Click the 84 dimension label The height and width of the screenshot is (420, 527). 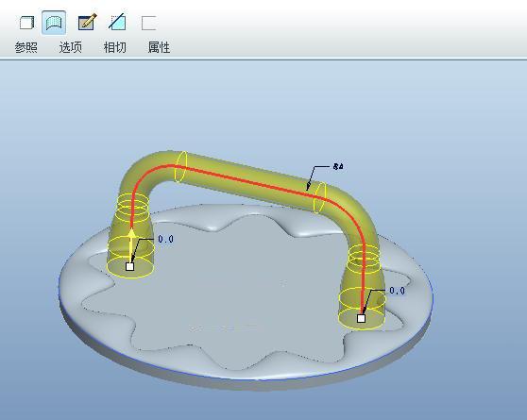(x=338, y=166)
